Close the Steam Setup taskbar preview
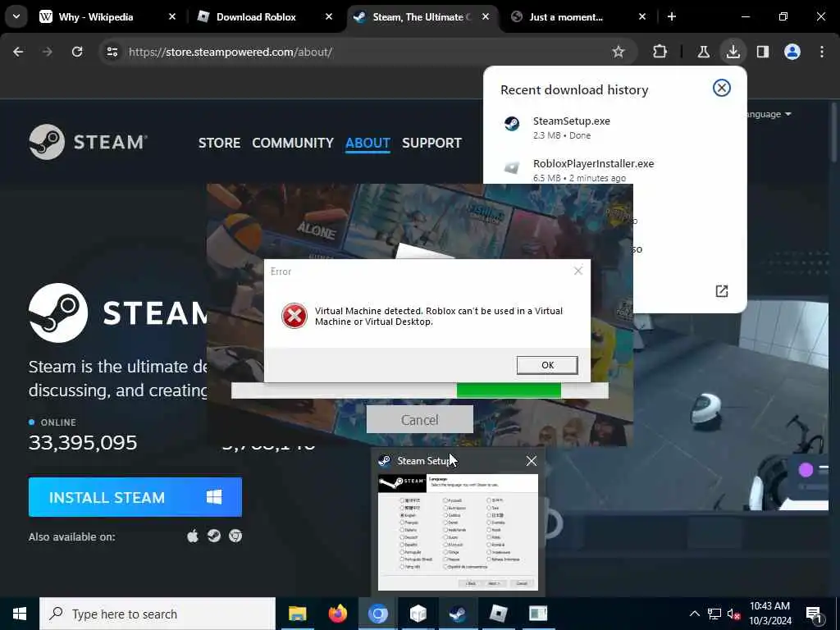 531,461
